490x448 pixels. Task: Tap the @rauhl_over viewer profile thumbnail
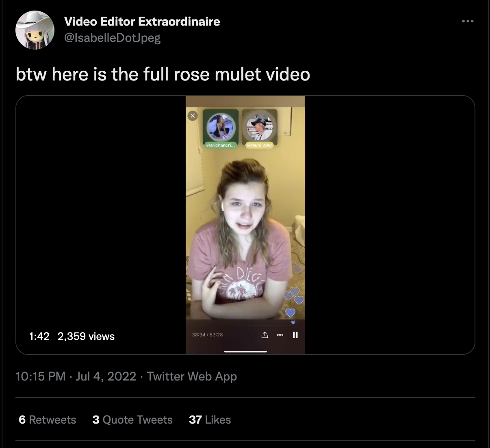coord(260,128)
